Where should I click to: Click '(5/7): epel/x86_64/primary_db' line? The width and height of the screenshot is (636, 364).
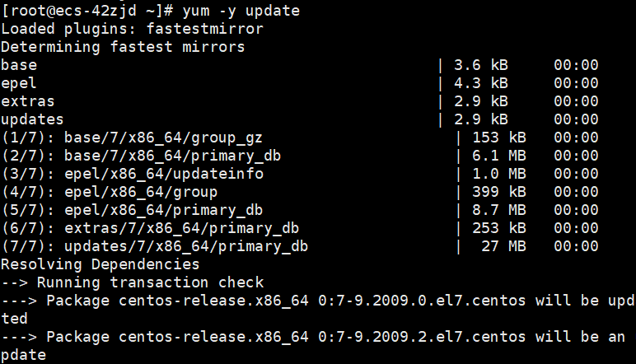[x=133, y=210]
